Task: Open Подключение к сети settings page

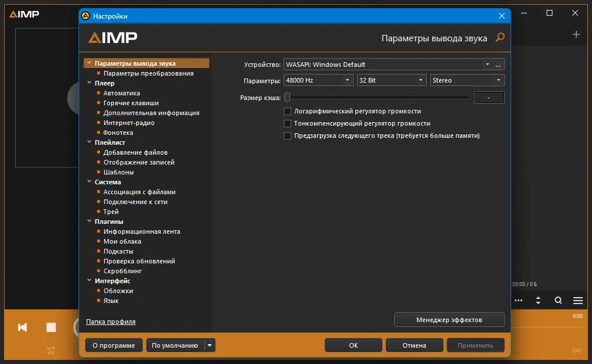Action: pyautogui.click(x=135, y=202)
